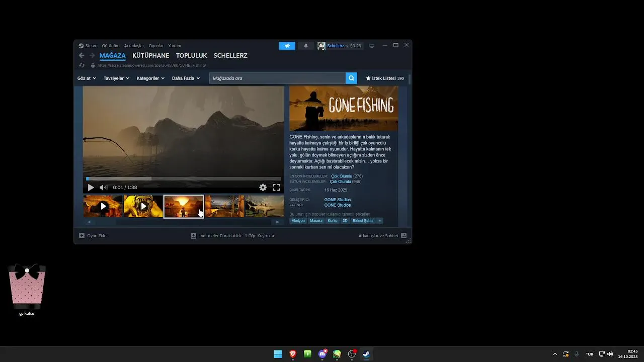Screen dimensions: 644x362
Task: Open the video settings gear
Action: (x=263, y=188)
